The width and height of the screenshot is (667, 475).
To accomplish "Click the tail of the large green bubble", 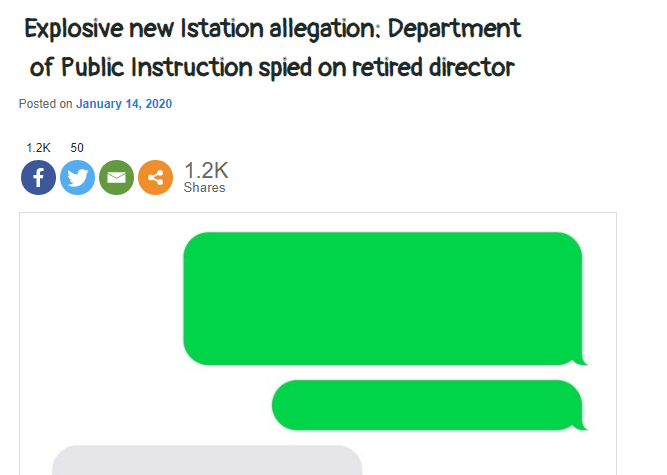I will click(x=582, y=360).
